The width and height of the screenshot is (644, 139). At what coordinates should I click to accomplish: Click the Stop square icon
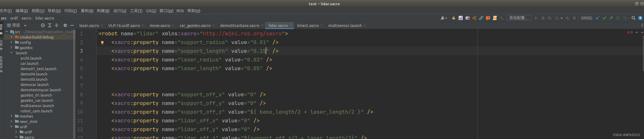pos(574,18)
